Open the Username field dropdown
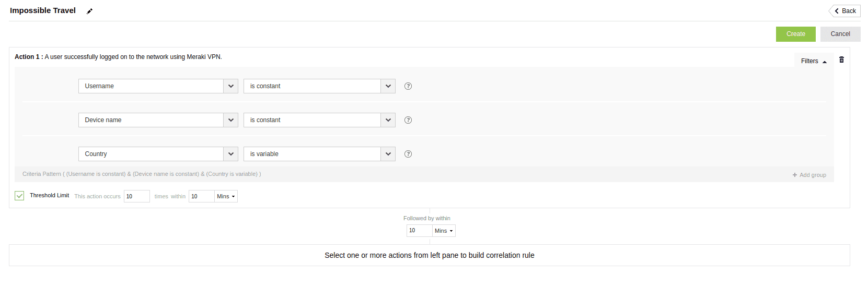 230,86
